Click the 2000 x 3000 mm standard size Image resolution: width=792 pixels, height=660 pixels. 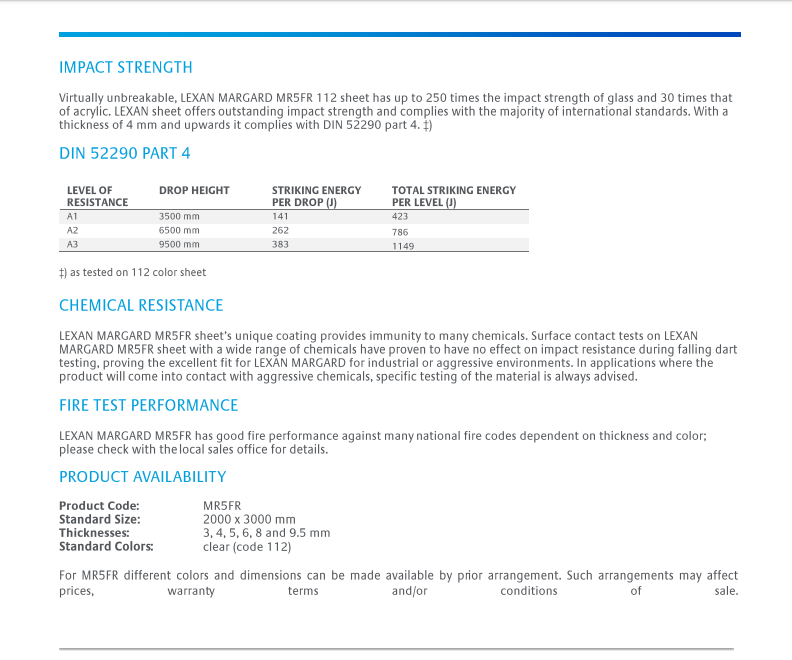point(249,520)
